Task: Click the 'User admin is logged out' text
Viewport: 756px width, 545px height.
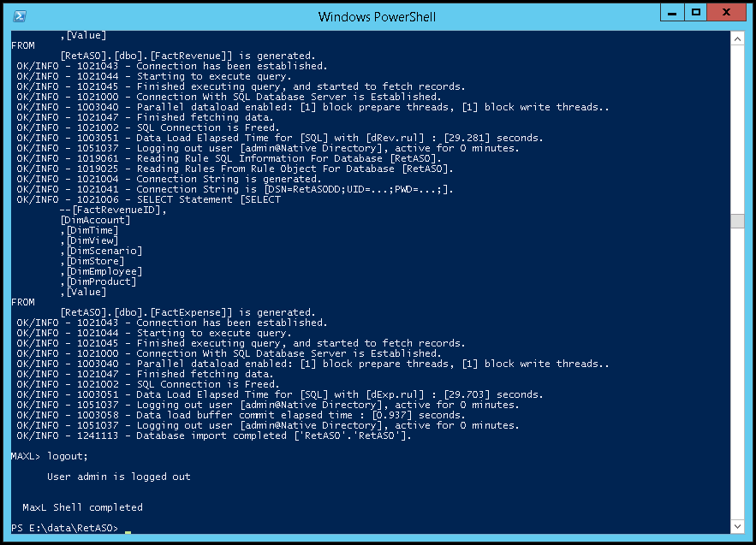Action: pos(119,477)
